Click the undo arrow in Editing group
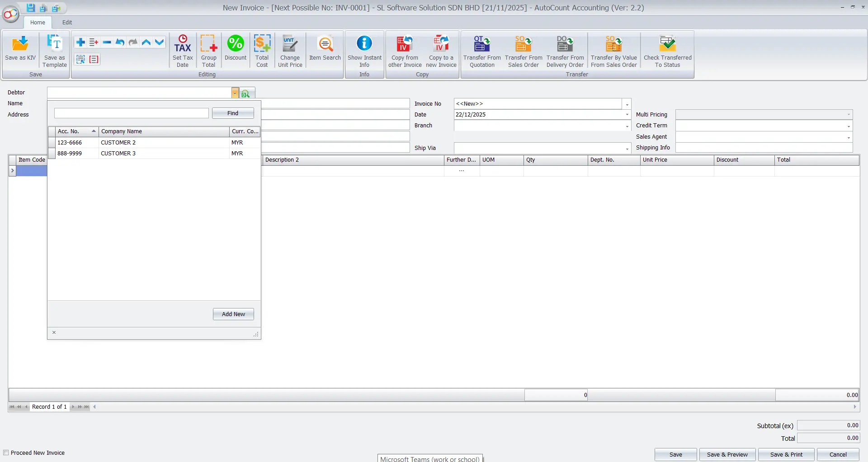This screenshot has height=462, width=868. point(120,42)
